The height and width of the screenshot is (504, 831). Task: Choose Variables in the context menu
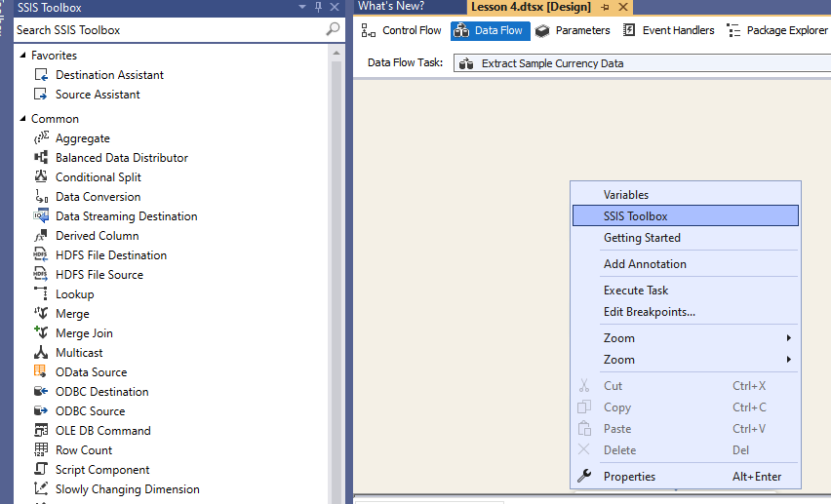(x=686, y=195)
